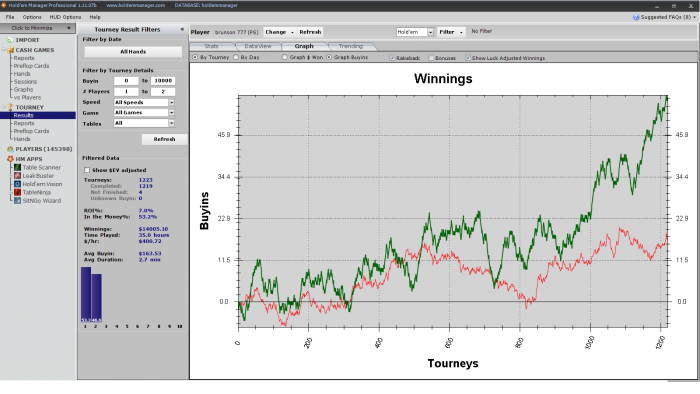Click the Players section icon
Viewport: 700px width, 394px height.
(x=10, y=149)
